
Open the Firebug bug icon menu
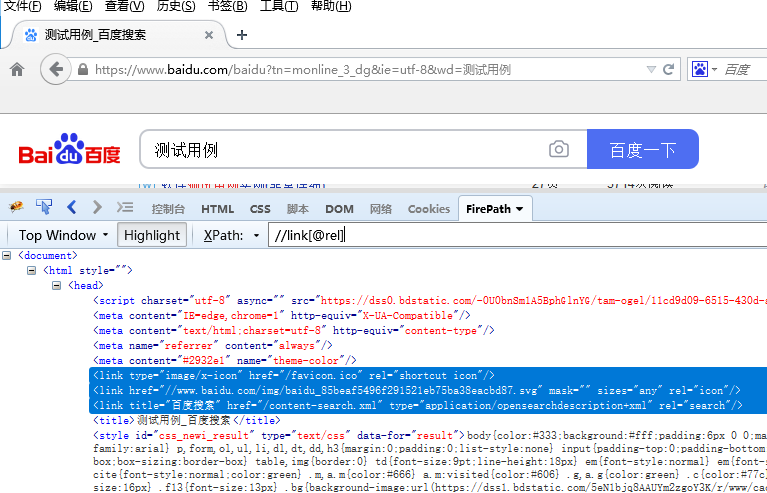16,207
